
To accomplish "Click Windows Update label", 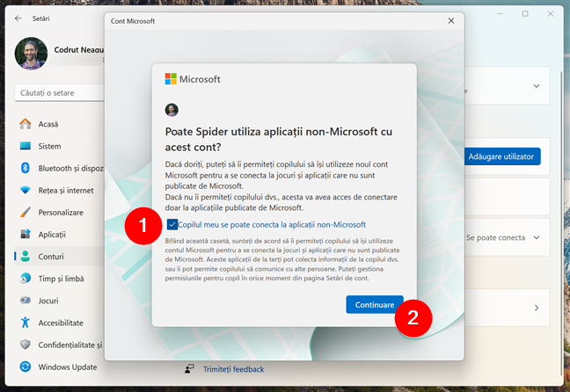I will 68,367.
